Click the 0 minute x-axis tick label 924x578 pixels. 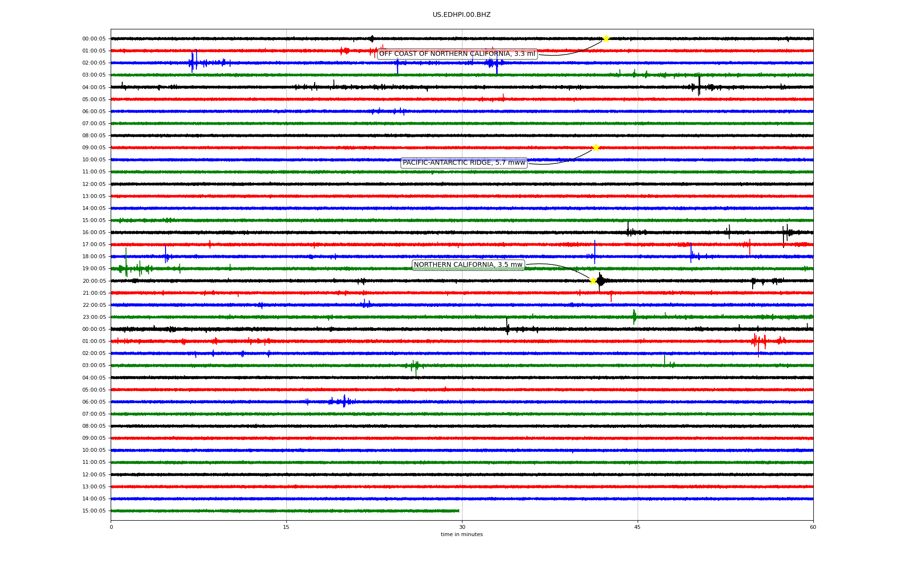[111, 527]
